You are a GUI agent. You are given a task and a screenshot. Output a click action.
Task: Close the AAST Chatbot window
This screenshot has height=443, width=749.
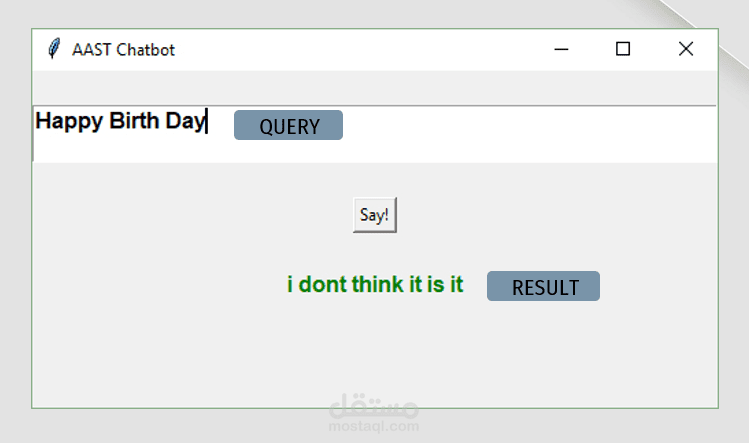pos(685,49)
